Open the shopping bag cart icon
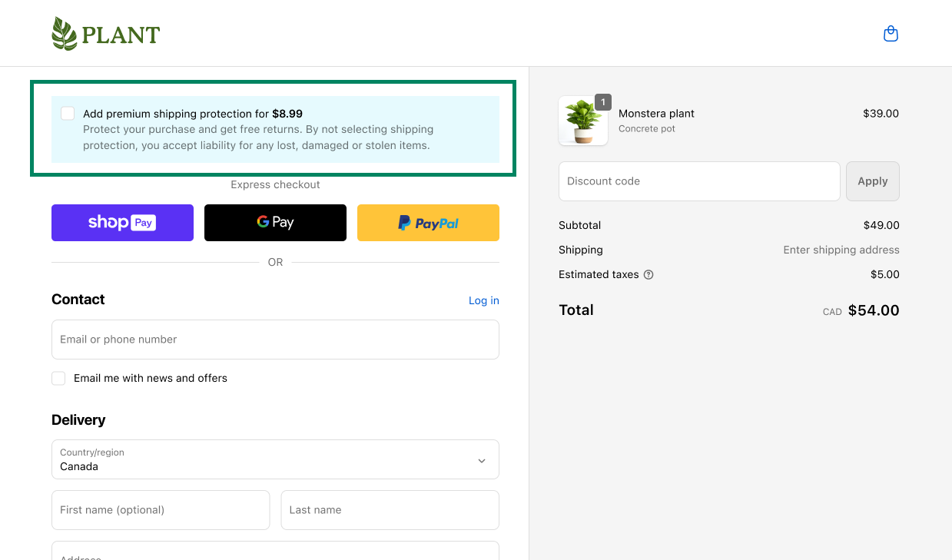 [x=891, y=33]
